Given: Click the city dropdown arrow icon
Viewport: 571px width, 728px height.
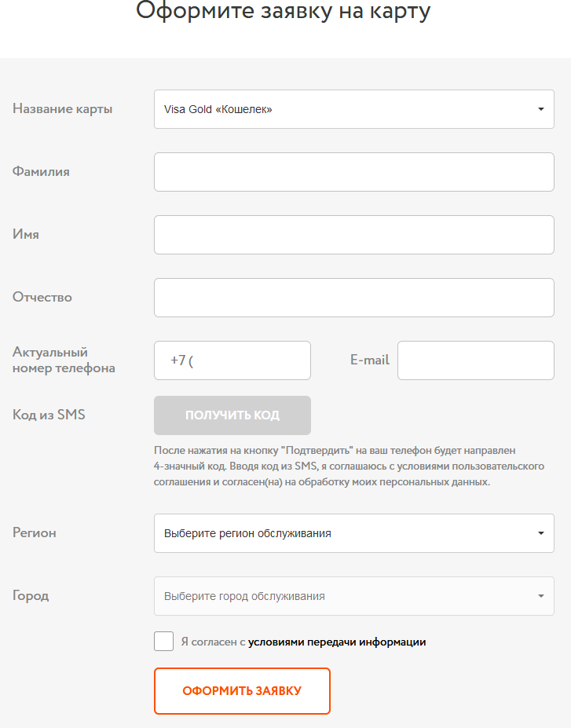Looking at the screenshot, I should [x=540, y=596].
